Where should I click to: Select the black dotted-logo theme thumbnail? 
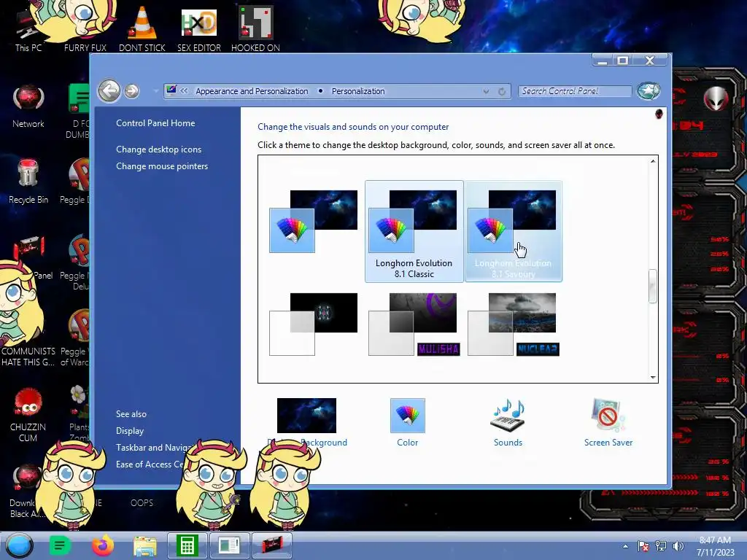pyautogui.click(x=314, y=324)
